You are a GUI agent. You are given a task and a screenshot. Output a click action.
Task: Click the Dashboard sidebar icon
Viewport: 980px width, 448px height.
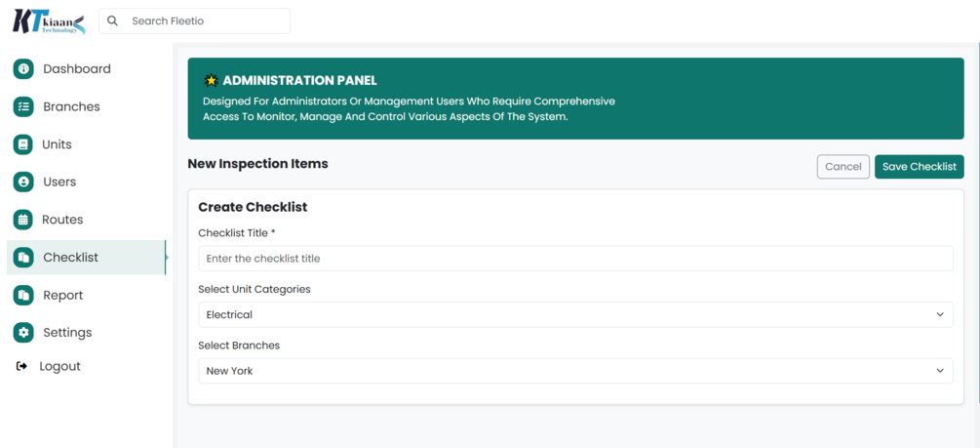[23, 69]
